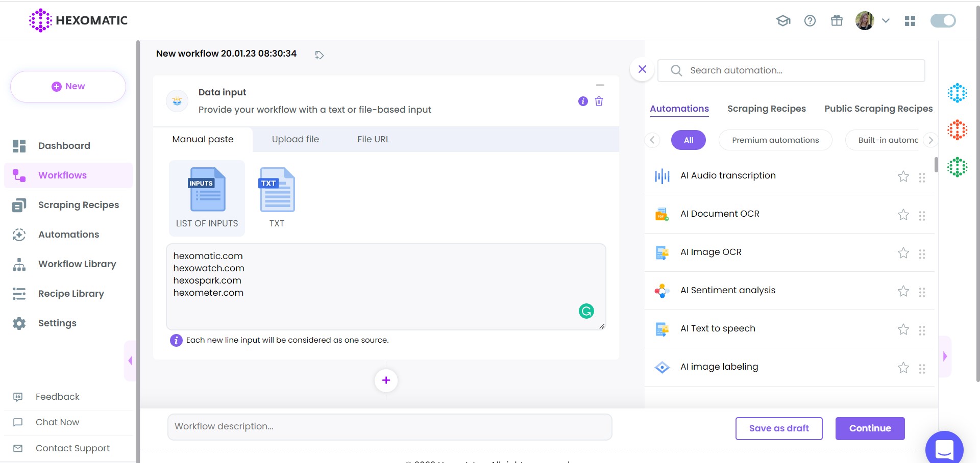Minimize the Data input card
Viewport: 980px width, 463px height.
600,85
